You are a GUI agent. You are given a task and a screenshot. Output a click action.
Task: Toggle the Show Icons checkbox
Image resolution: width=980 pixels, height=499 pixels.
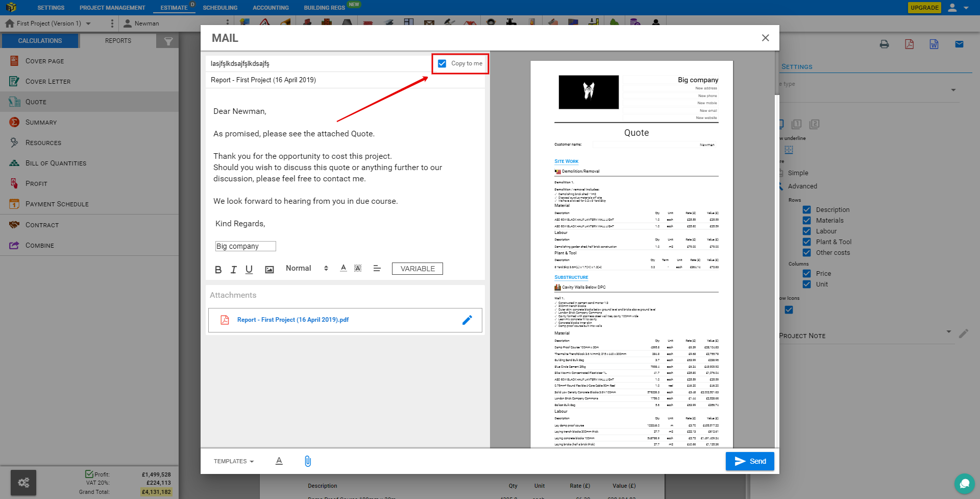click(789, 310)
